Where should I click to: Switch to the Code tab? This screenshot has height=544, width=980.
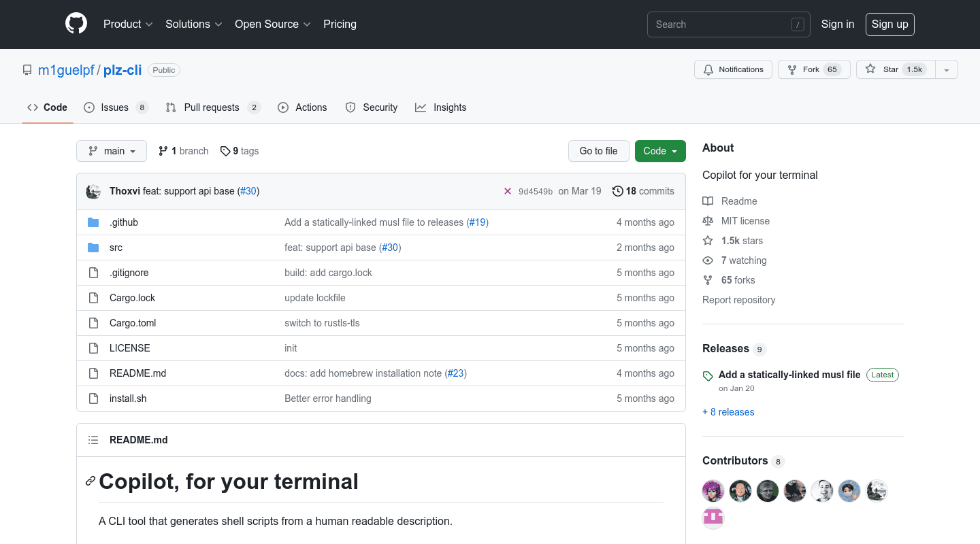click(48, 107)
